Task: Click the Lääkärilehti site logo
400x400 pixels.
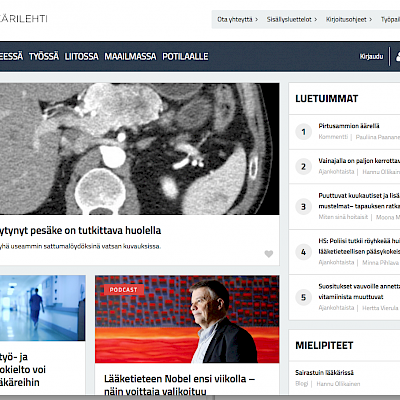Action: (x=24, y=19)
